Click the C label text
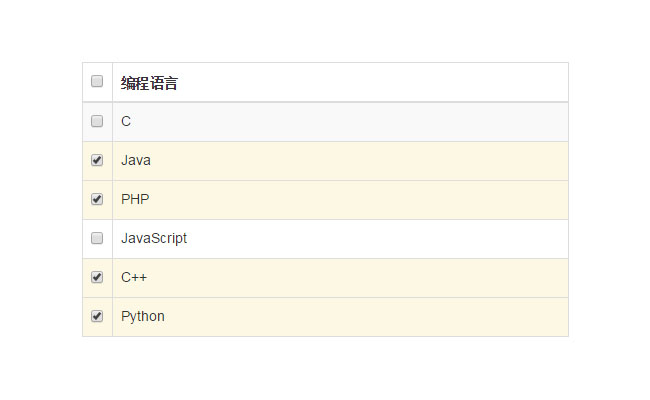 tap(126, 121)
